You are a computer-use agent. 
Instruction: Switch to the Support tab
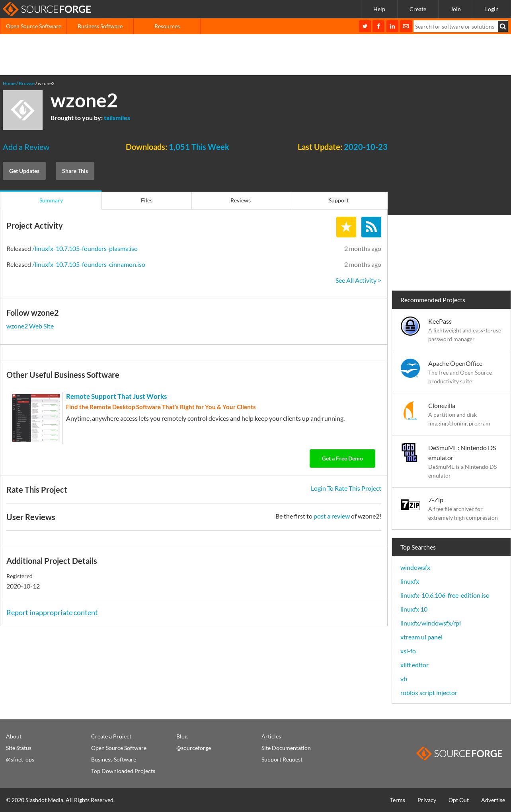click(x=339, y=200)
